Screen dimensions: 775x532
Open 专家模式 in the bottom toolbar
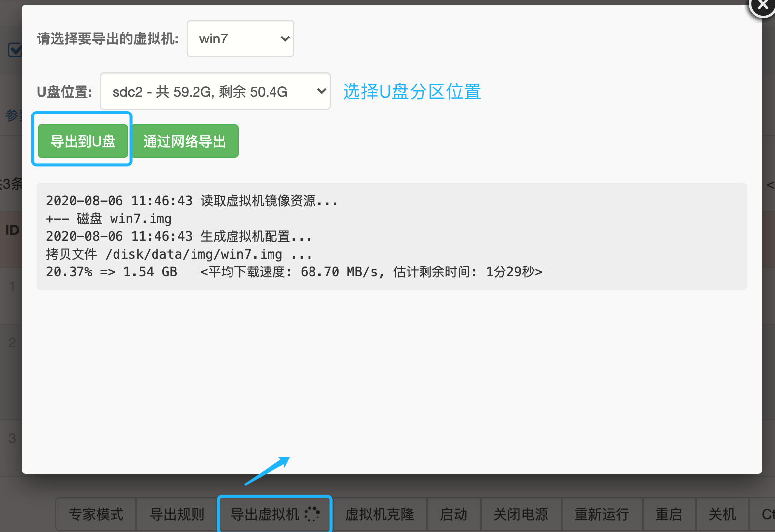[96, 514]
